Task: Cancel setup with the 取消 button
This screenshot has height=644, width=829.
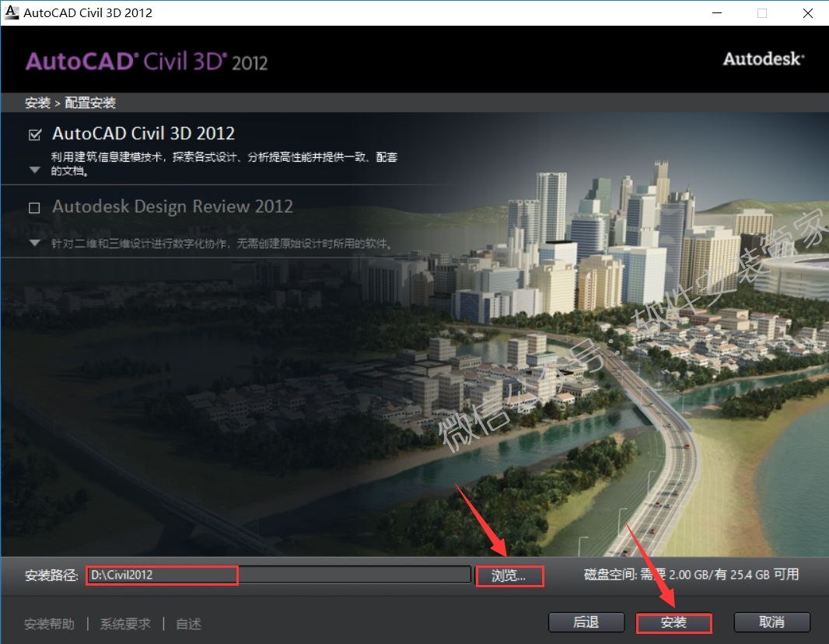Action: click(x=771, y=622)
